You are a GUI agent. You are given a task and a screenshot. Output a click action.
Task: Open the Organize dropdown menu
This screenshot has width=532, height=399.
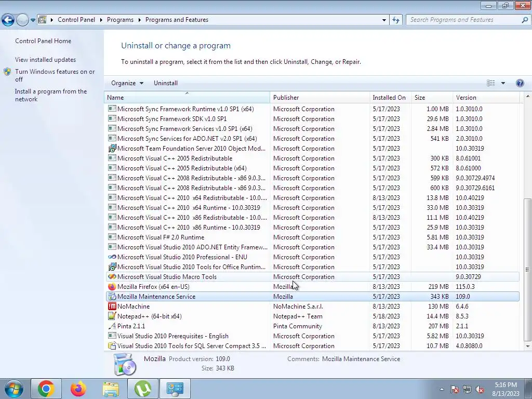click(127, 83)
